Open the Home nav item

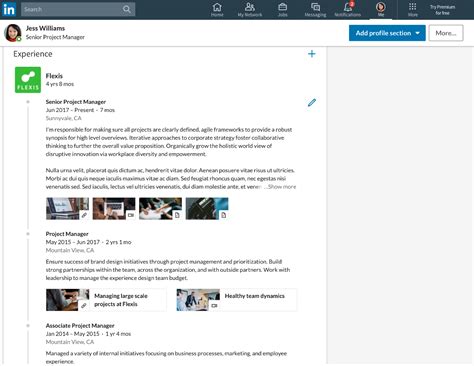pos(217,10)
